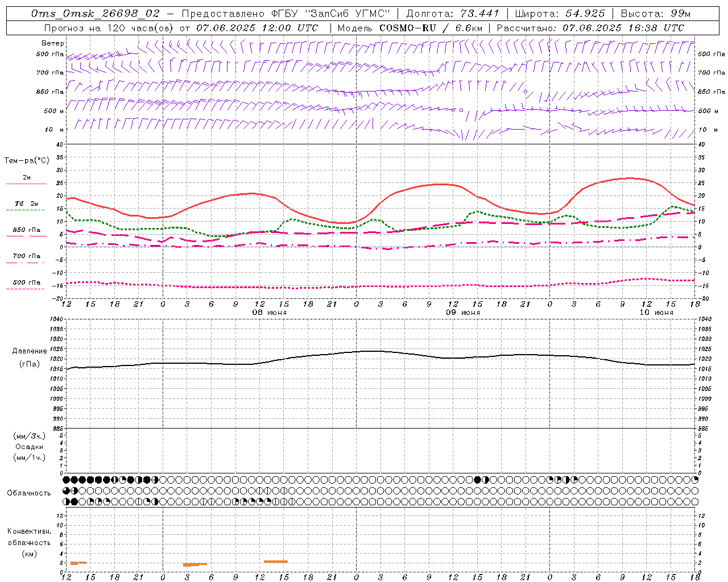Select the Высота: 99м label
Screen dimensions: 728x582
[656, 14]
